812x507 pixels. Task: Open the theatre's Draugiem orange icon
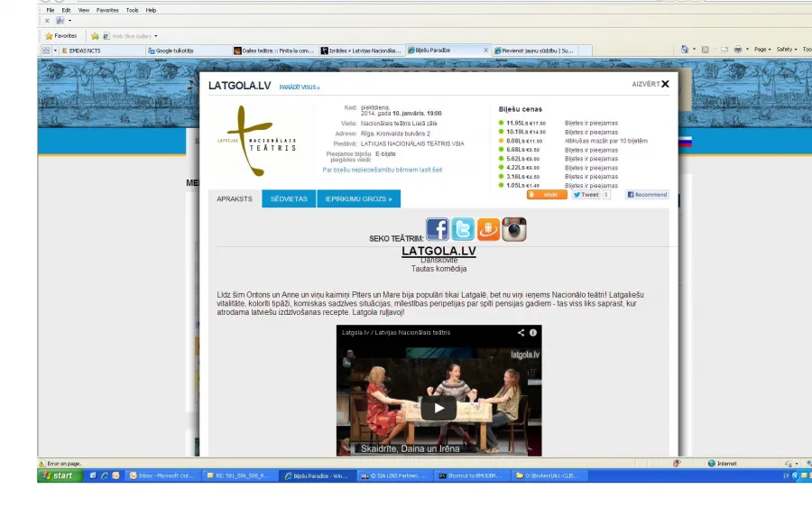click(x=488, y=229)
